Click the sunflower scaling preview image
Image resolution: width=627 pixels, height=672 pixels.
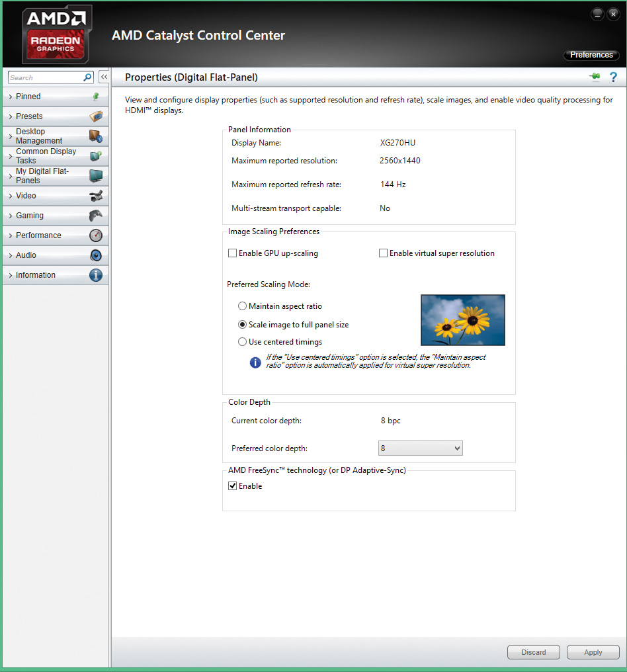point(463,319)
